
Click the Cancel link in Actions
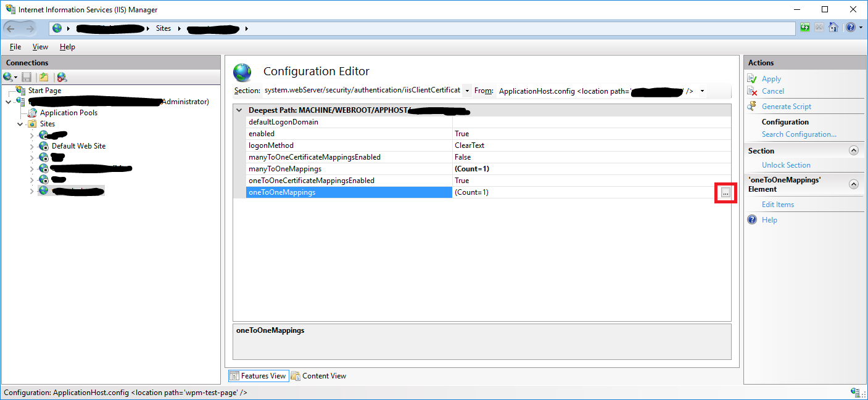(773, 91)
